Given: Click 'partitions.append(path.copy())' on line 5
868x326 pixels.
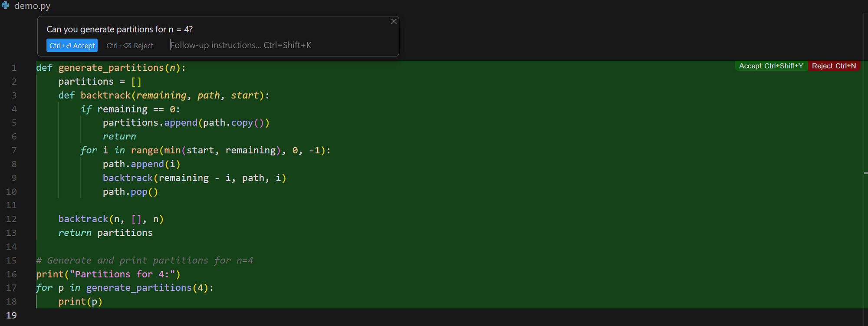Looking at the screenshot, I should pos(186,123).
